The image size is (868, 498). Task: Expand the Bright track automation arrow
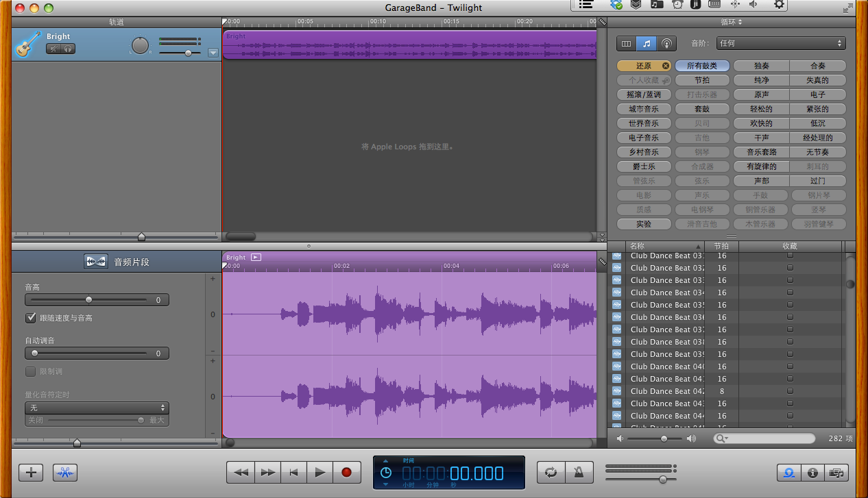pyautogui.click(x=213, y=53)
